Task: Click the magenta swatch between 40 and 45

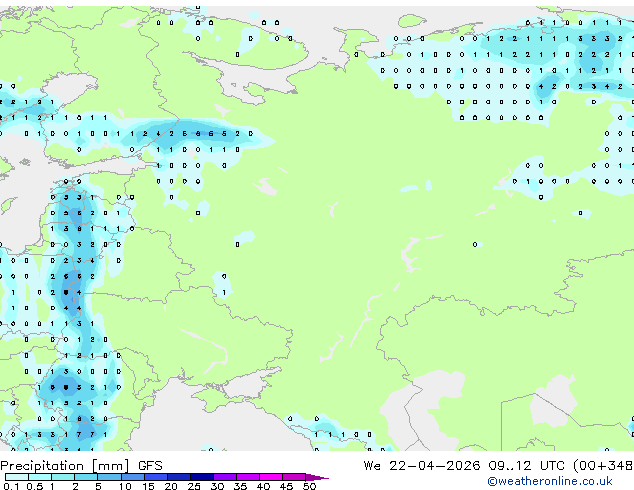Action: pyautogui.click(x=271, y=477)
